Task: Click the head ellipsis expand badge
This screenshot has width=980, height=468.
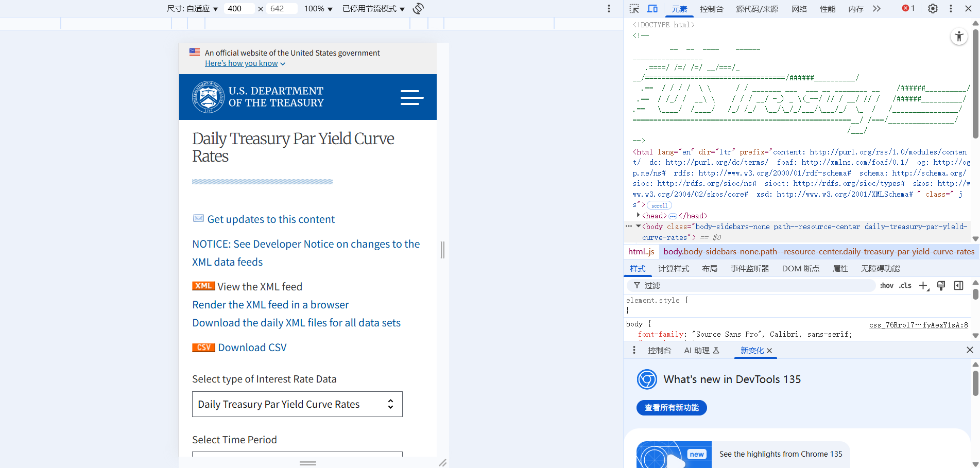Action: (673, 216)
